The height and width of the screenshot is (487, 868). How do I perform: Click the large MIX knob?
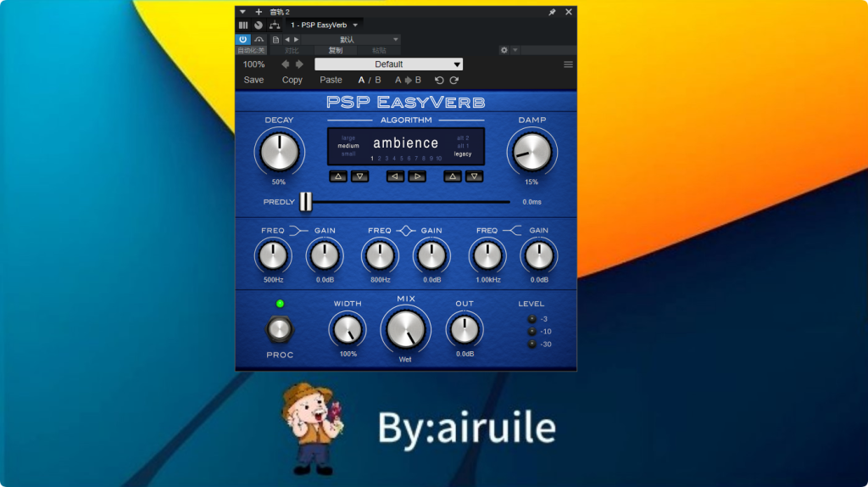click(x=406, y=330)
